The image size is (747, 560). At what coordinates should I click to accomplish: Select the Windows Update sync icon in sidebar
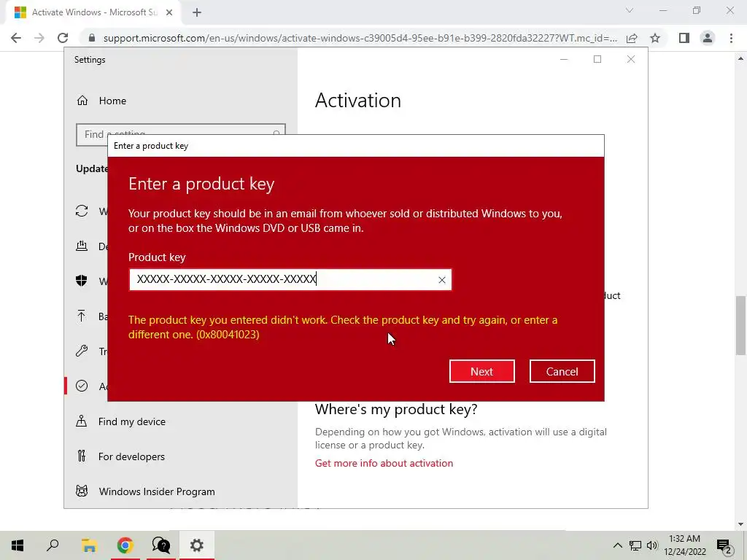click(x=82, y=211)
